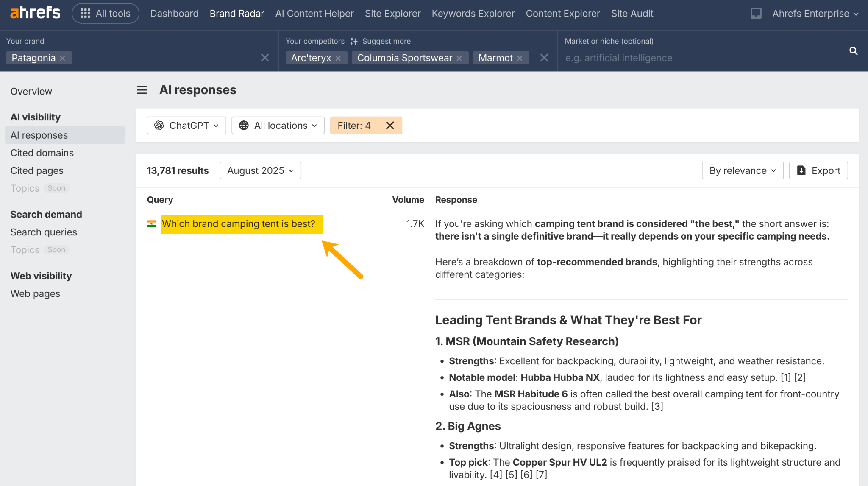Remove the Marmot competitor tag

click(520, 58)
